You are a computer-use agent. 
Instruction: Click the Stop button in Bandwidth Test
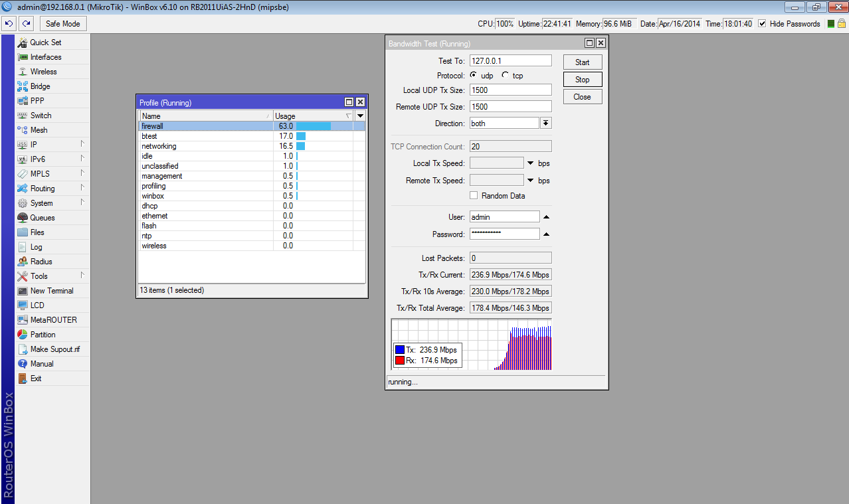tap(583, 80)
